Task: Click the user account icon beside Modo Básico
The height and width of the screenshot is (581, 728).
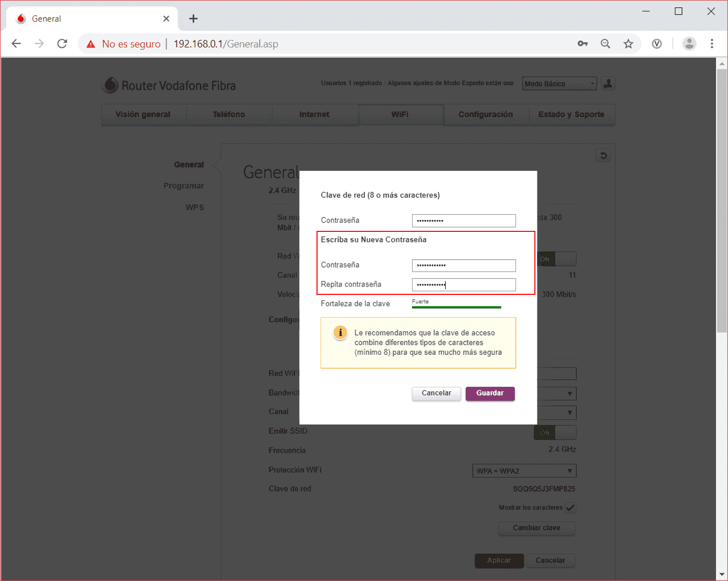Action: tap(608, 84)
